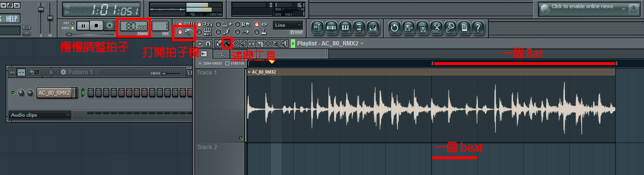Viewport: 644px width, 175px height.
Task: Select the Track 2 header
Action: pyautogui.click(x=220, y=159)
